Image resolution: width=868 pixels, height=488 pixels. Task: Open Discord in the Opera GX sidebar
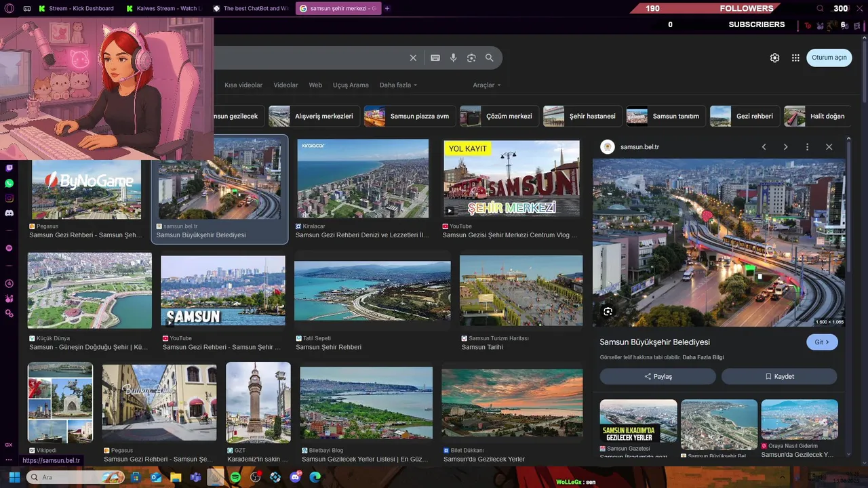click(x=9, y=213)
